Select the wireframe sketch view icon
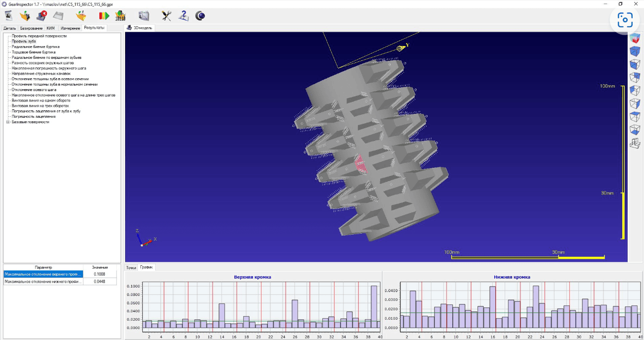Viewport: 644px width, 340px height. [x=635, y=143]
